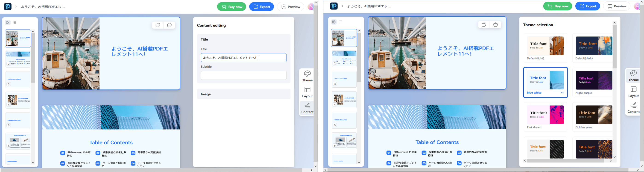The width and height of the screenshot is (644, 172).
Task: Switch to grid view in Theme selection window
Action: (334, 22)
